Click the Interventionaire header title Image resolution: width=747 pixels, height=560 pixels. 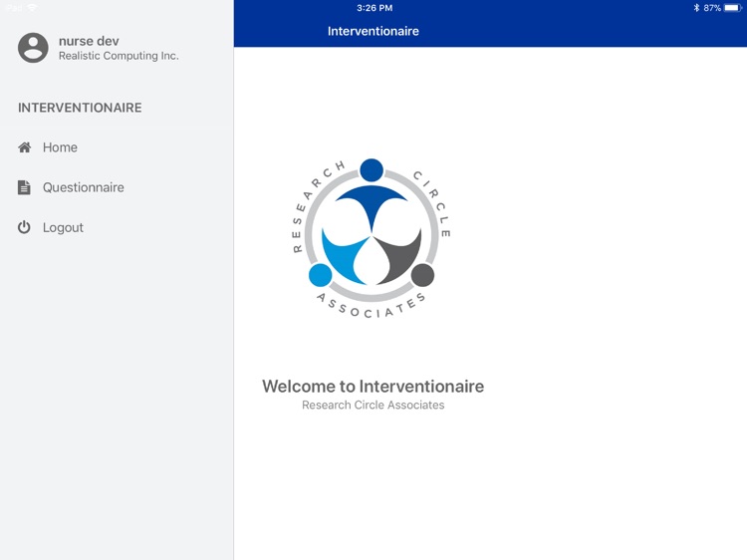coord(373,32)
